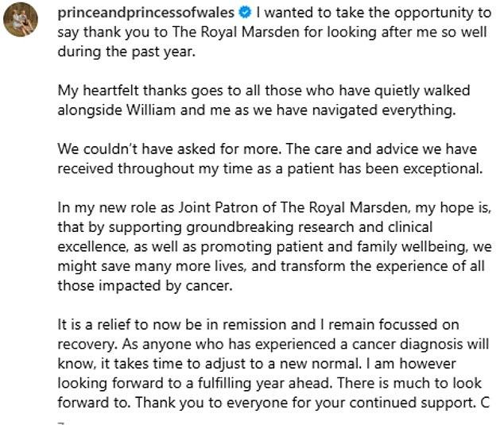Open the princeandprincessofwales profile picture

click(21, 19)
